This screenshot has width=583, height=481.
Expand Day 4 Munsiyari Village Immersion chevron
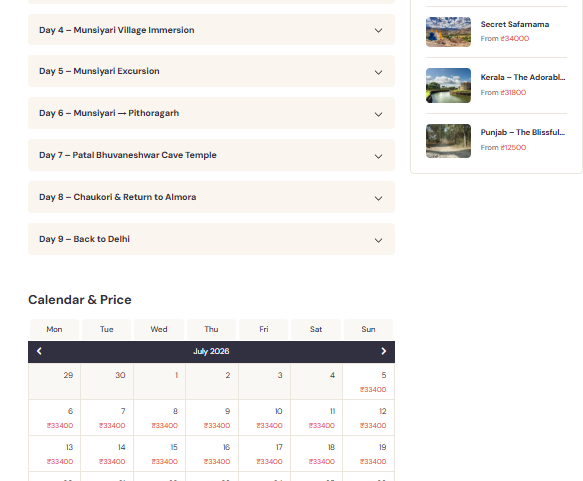378,30
